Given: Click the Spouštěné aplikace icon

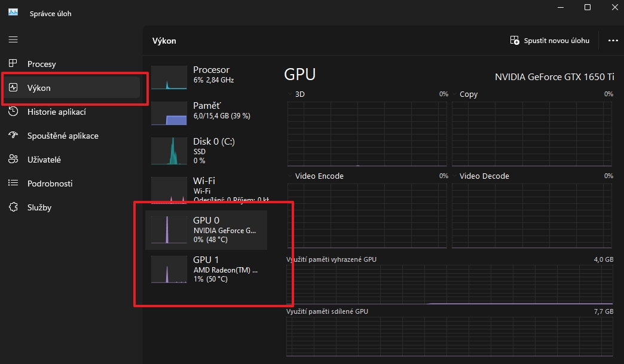Looking at the screenshot, I should (13, 136).
